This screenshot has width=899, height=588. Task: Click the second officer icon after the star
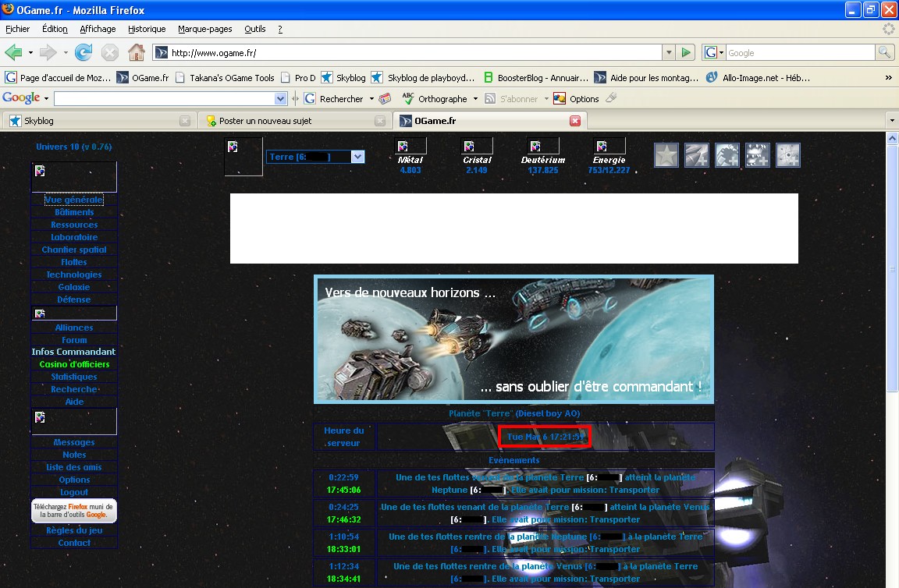pyautogui.click(x=697, y=154)
